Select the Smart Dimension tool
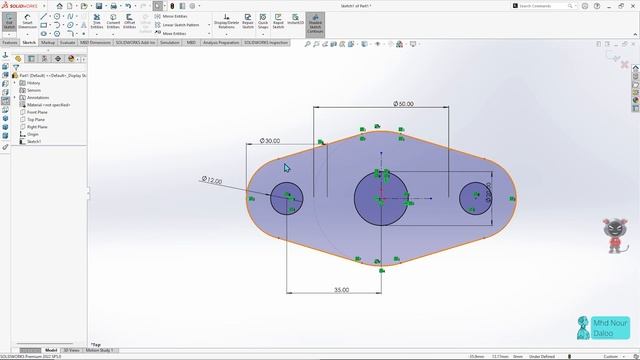This screenshot has width=640, height=360. pos(27,21)
